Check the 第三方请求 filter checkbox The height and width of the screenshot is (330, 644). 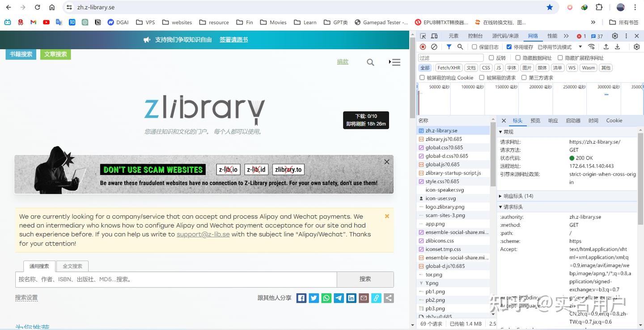pos(524,77)
